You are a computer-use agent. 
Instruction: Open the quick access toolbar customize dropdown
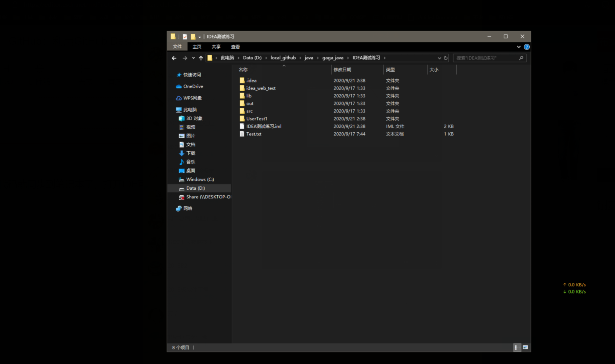[x=199, y=36]
